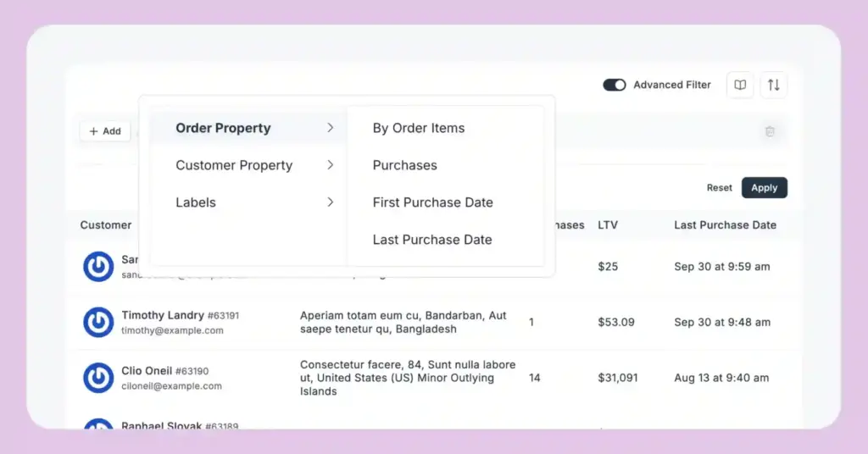Image resolution: width=868 pixels, height=454 pixels.
Task: Expand the Labels submenu arrow
Action: (x=330, y=202)
